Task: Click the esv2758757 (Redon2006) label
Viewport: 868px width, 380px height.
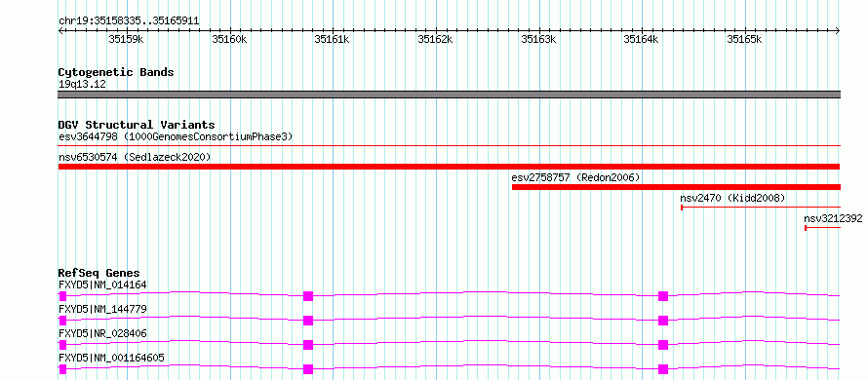Action: pos(575,177)
